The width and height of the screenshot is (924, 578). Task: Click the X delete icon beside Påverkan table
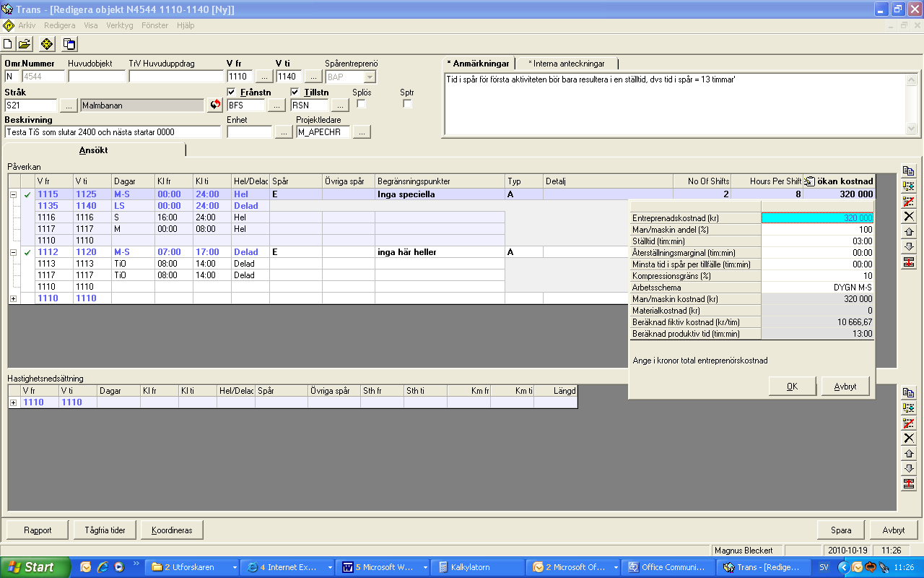[909, 217]
